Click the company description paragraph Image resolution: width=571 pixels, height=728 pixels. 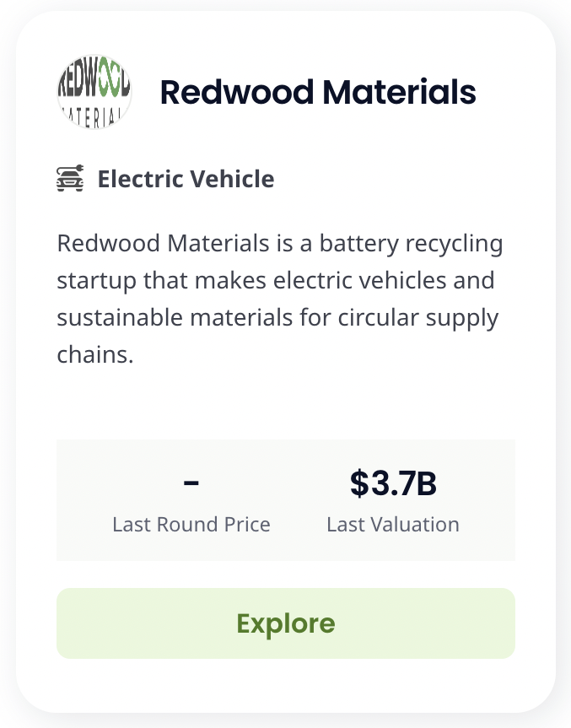280,299
